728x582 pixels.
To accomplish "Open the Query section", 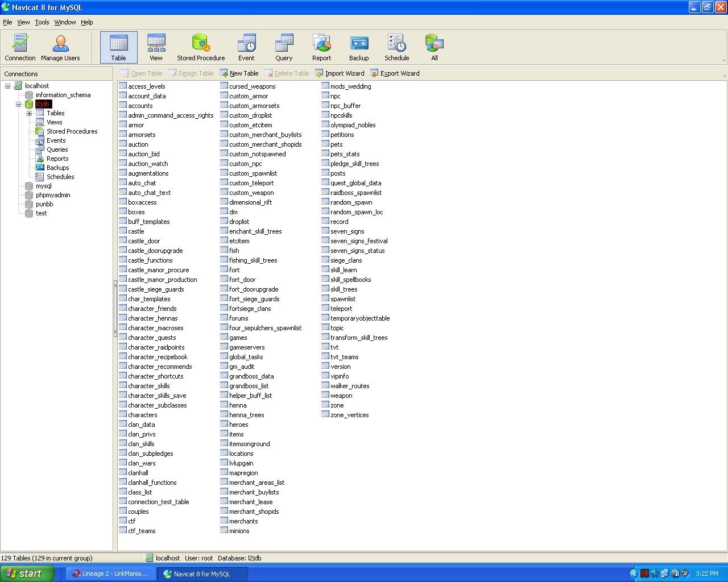I will click(x=284, y=47).
